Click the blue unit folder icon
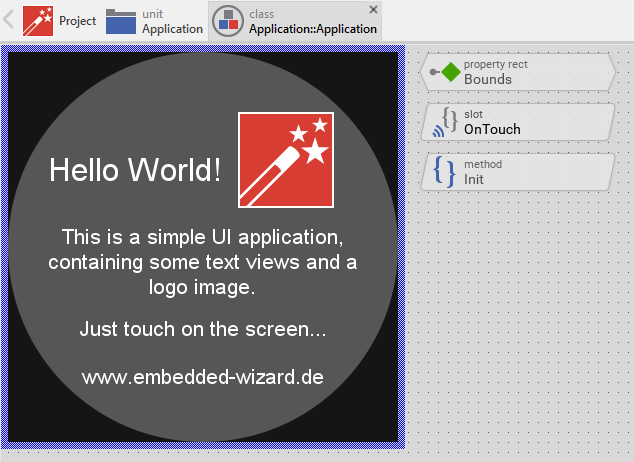 point(121,21)
